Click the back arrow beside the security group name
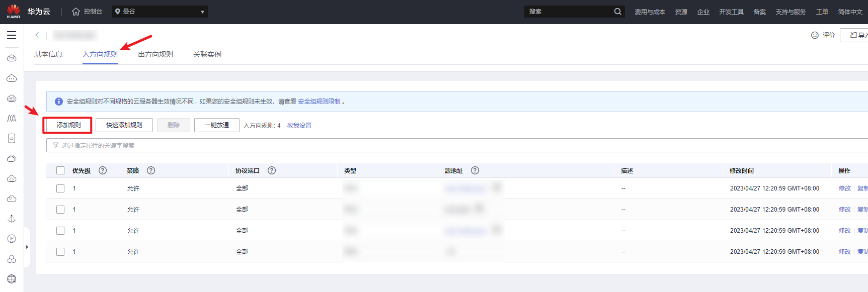 pos(37,35)
